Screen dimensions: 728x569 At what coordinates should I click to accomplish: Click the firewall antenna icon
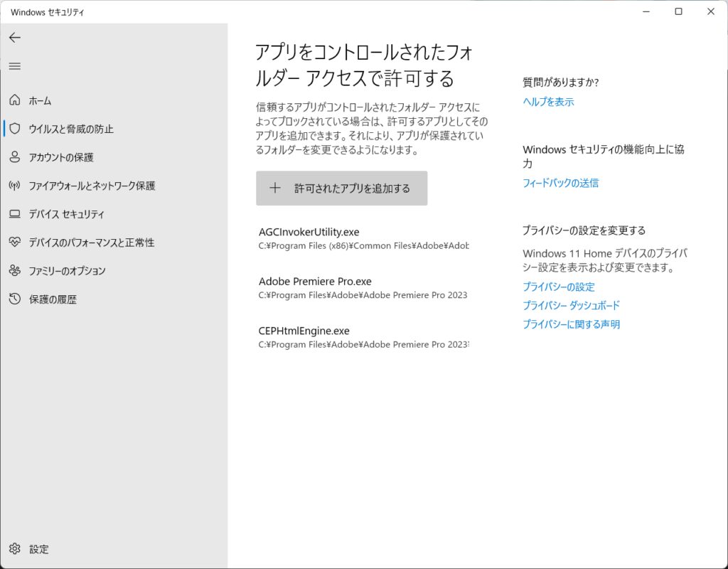[15, 186]
